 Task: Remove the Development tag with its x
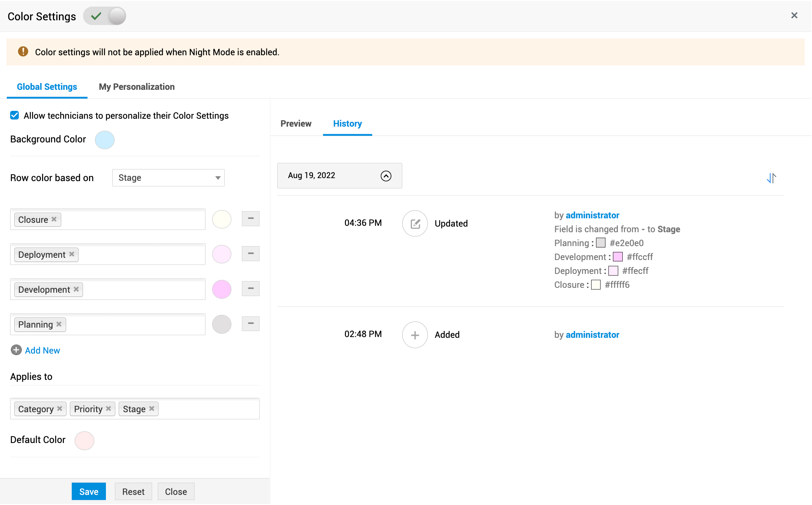click(x=76, y=289)
